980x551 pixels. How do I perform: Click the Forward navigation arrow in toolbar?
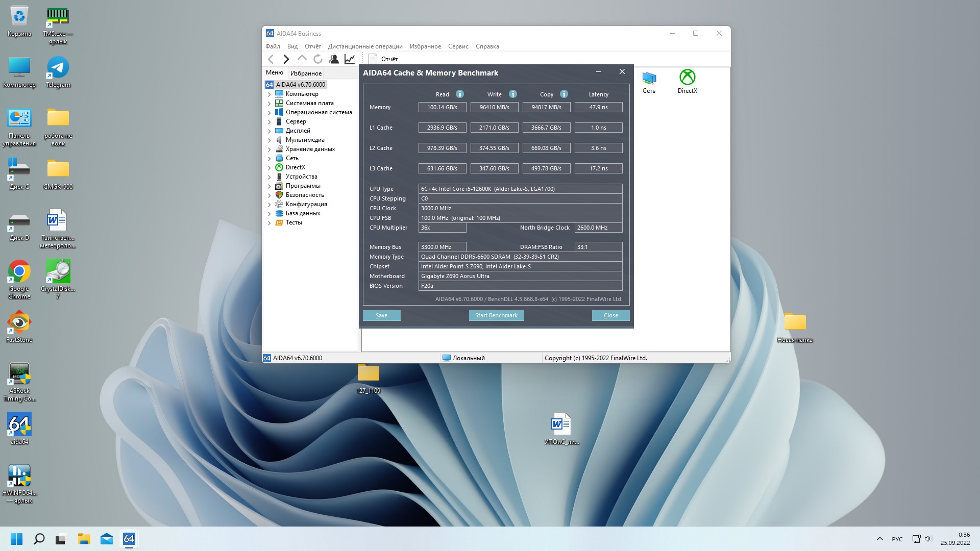pyautogui.click(x=286, y=59)
